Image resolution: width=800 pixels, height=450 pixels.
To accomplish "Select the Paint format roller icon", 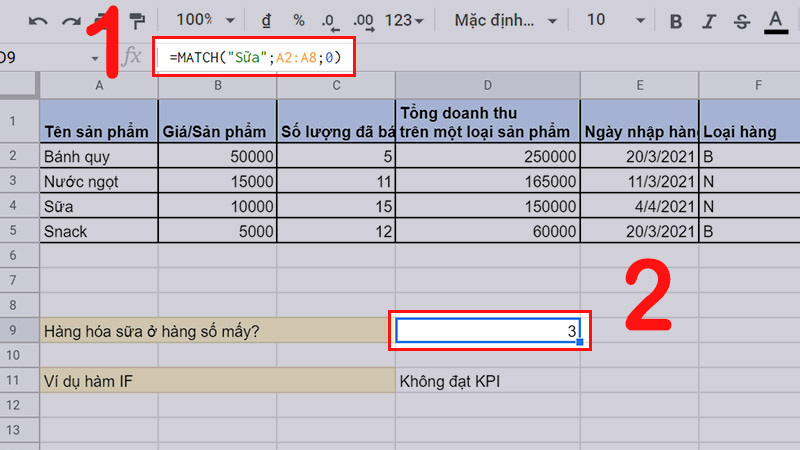I will 137,20.
